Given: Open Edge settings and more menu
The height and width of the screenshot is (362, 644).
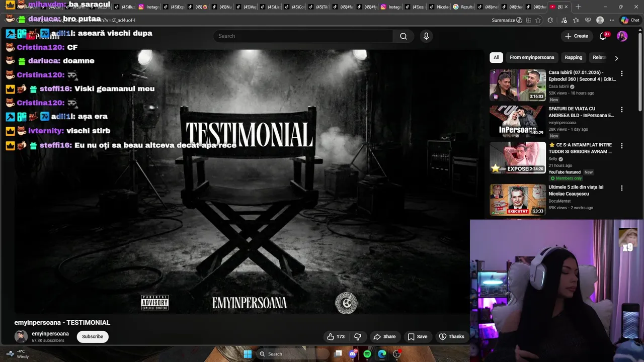Looking at the screenshot, I should coord(612,20).
